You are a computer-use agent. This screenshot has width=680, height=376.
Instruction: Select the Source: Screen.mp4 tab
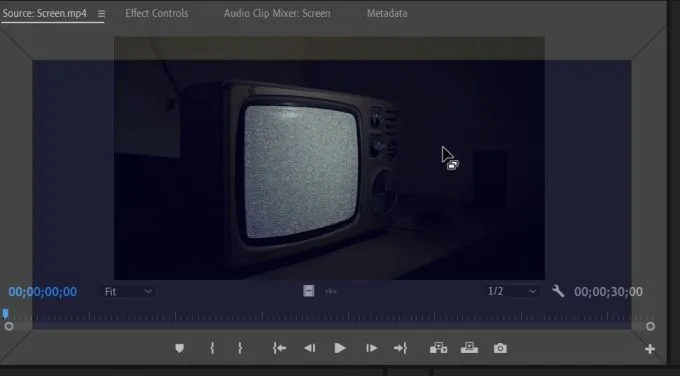point(44,13)
